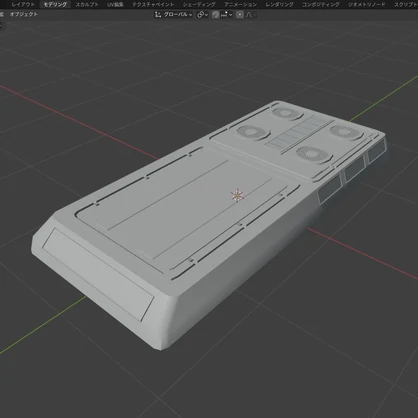Toggle the snap magnet icon
Screen dimensions: 418x418
[215, 15]
